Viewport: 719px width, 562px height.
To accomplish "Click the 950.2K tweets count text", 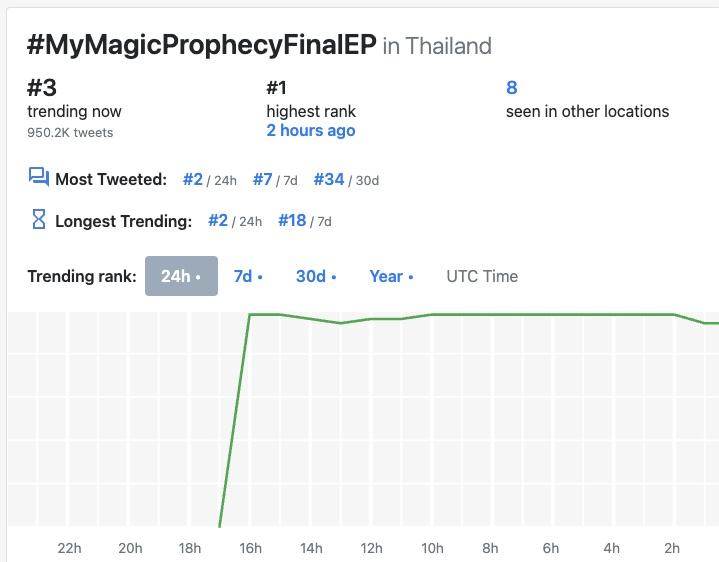I will (70, 132).
